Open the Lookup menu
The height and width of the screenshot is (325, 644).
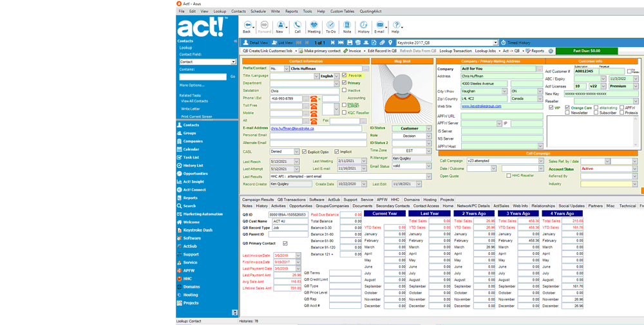220,12
